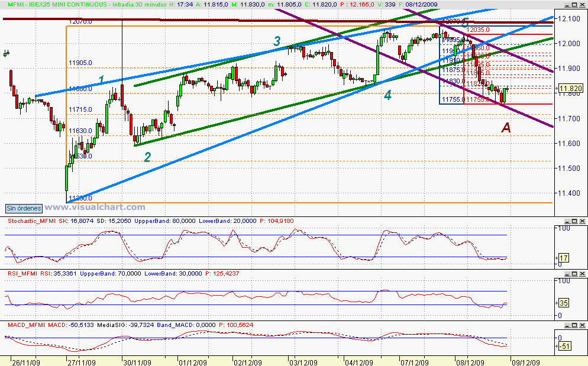Click the 08/12/09 date axis label
The height and width of the screenshot is (366, 588).
click(470, 362)
